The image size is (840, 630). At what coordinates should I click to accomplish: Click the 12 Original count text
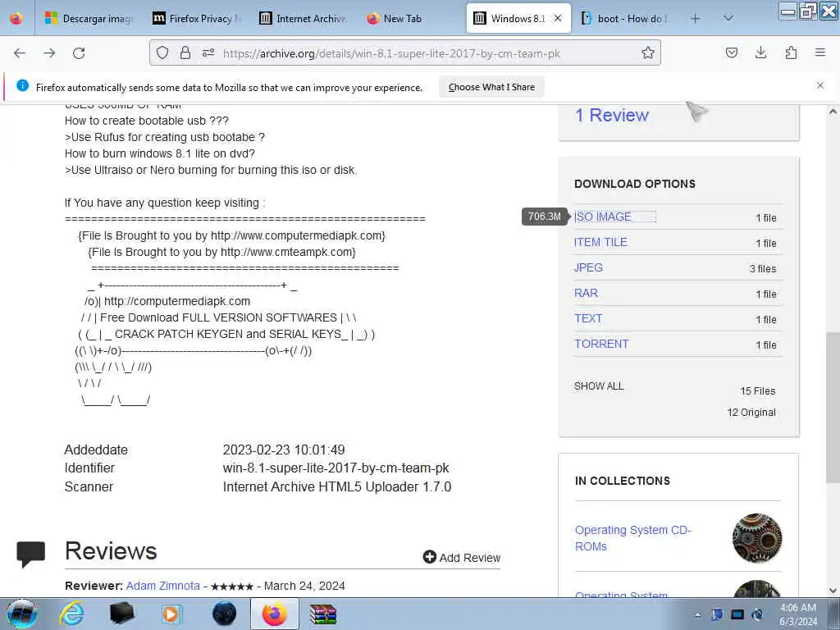pos(751,413)
